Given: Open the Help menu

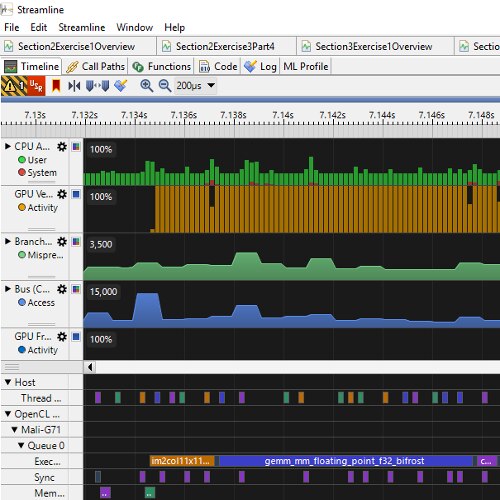Looking at the screenshot, I should pos(174,27).
